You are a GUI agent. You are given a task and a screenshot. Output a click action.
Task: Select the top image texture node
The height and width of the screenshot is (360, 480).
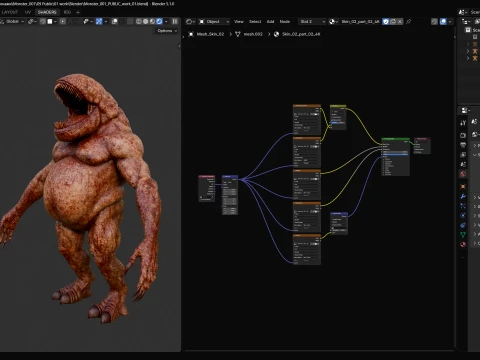307,119
